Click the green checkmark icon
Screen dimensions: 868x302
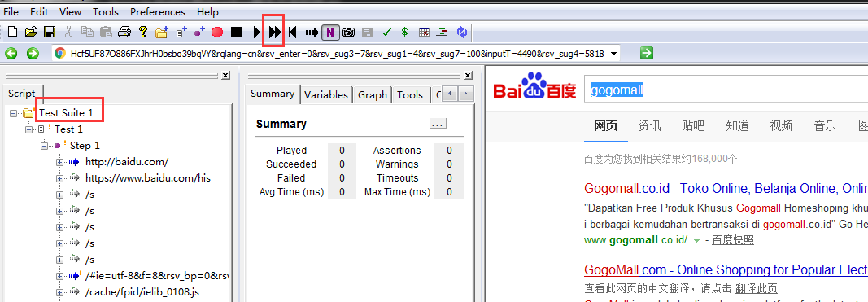pos(387,33)
